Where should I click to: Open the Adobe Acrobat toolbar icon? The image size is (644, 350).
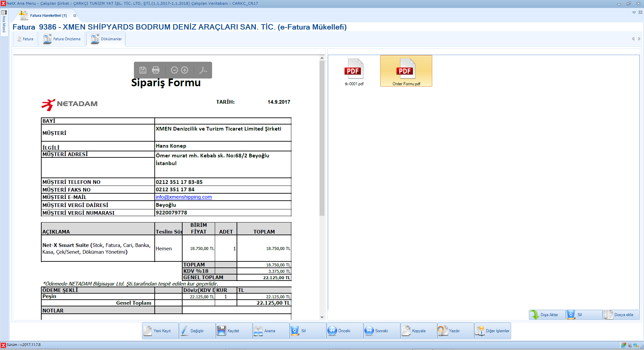click(x=203, y=70)
